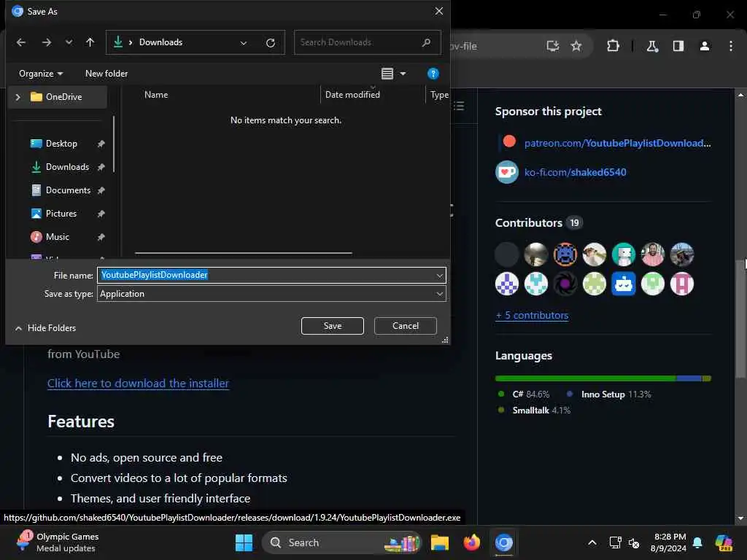Click the horizontal scrollbar in file list
Screen dimensions: 747x560
click(x=243, y=253)
